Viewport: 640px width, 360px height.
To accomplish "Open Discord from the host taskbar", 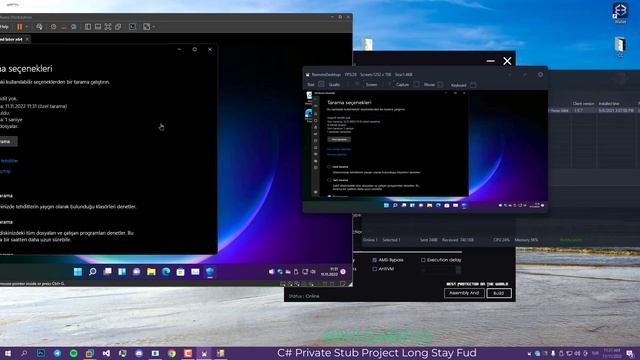I will click(139, 353).
